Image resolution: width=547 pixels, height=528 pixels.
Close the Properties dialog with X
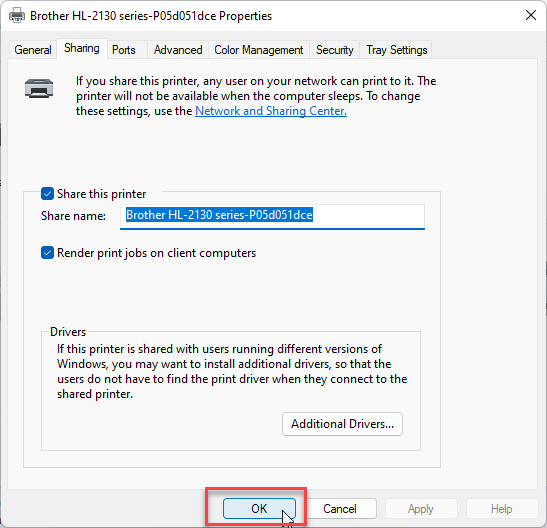click(531, 15)
